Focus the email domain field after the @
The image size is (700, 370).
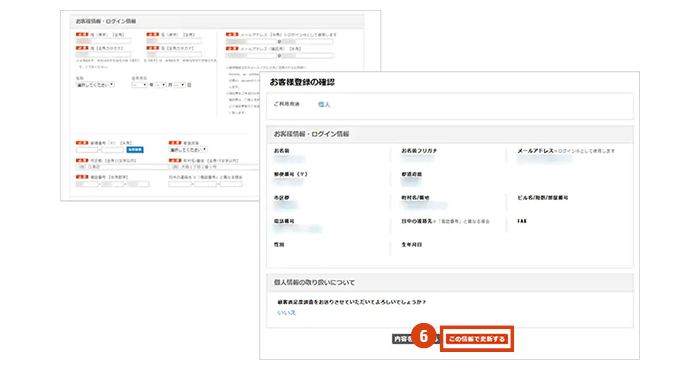tap(307, 42)
